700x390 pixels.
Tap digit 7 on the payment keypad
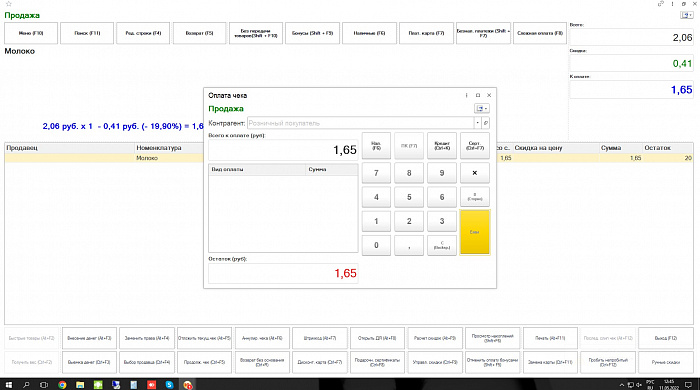pyautogui.click(x=376, y=173)
